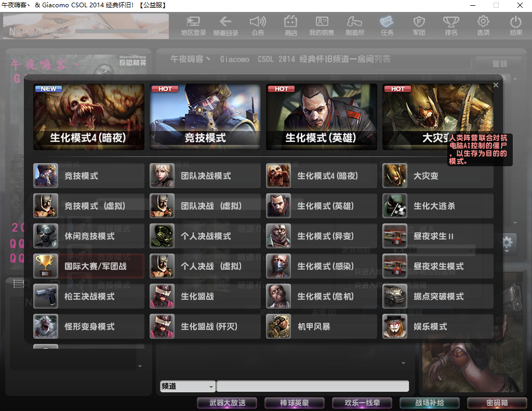
Task: Click the 武器大放送 bottom button
Action: (x=228, y=403)
